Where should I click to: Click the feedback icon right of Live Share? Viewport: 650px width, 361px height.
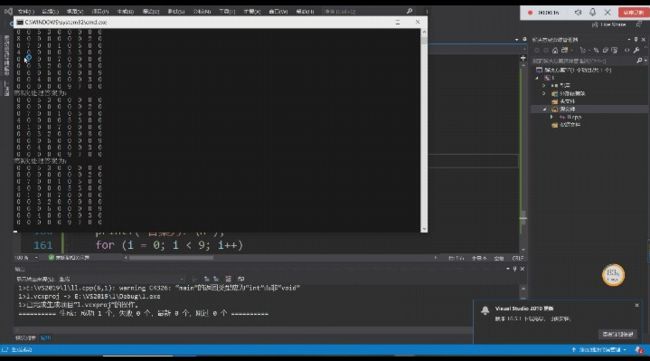click(x=639, y=24)
